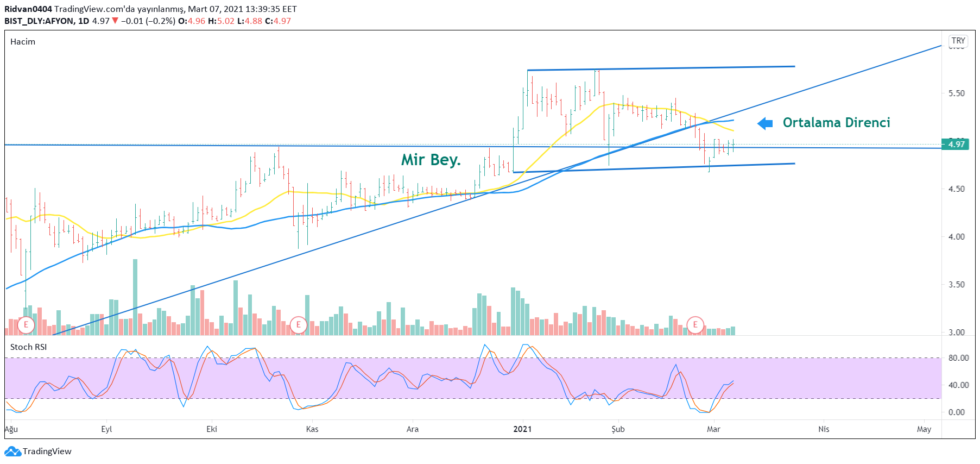Click the 80.00 Stoch RSI level label
The height and width of the screenshot is (464, 980).
pyautogui.click(x=958, y=358)
